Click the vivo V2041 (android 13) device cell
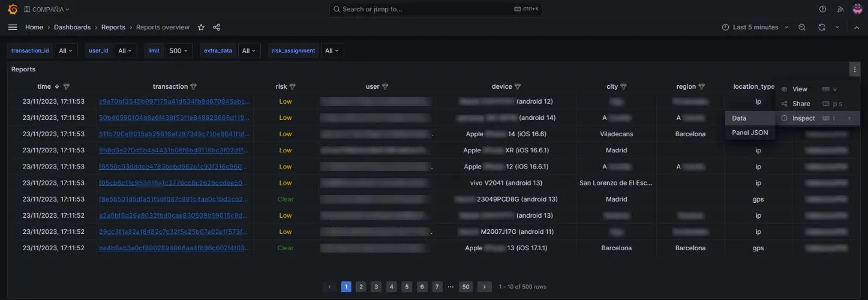The height and width of the screenshot is (300, 868). click(506, 182)
